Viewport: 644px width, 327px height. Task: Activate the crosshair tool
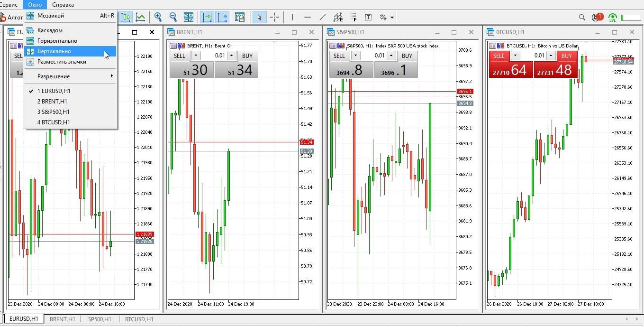(274, 18)
